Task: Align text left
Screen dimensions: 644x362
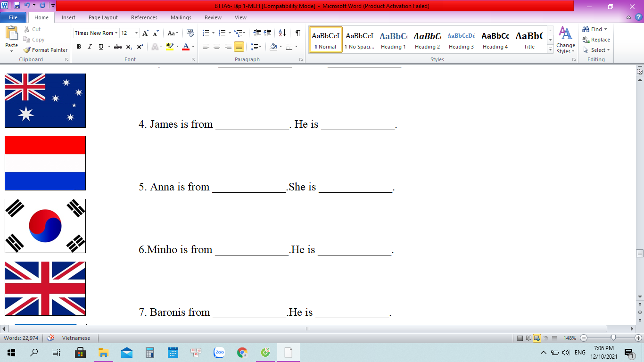Action: point(206,47)
